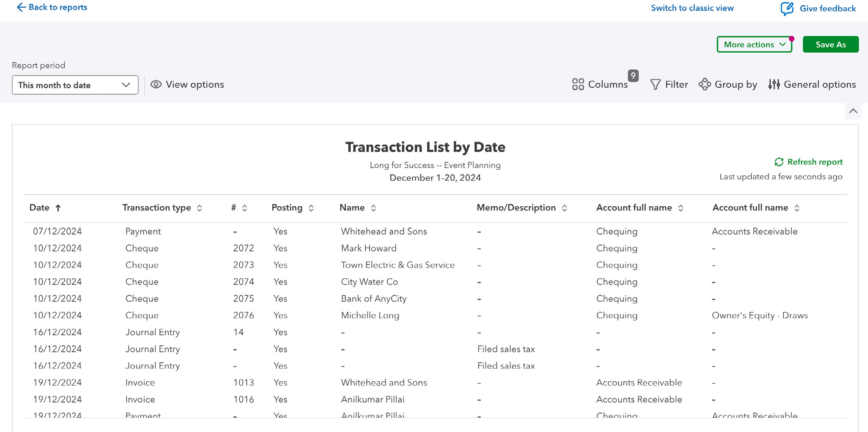Switch to classic view
The width and height of the screenshot is (868, 432).
pos(692,8)
